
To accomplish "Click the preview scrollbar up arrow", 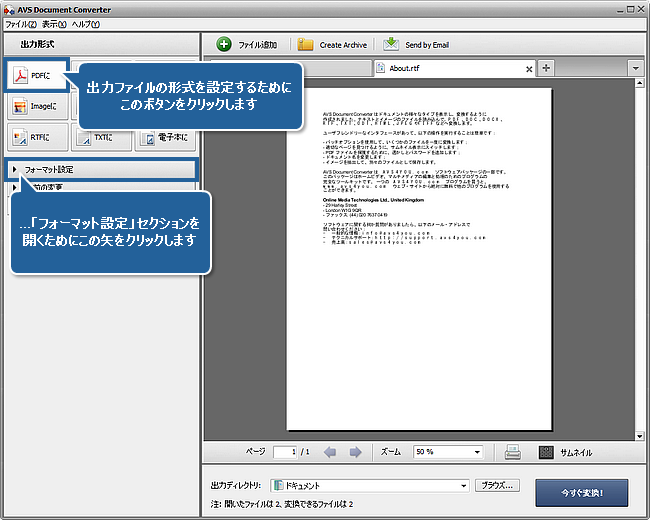I will pos(639,83).
